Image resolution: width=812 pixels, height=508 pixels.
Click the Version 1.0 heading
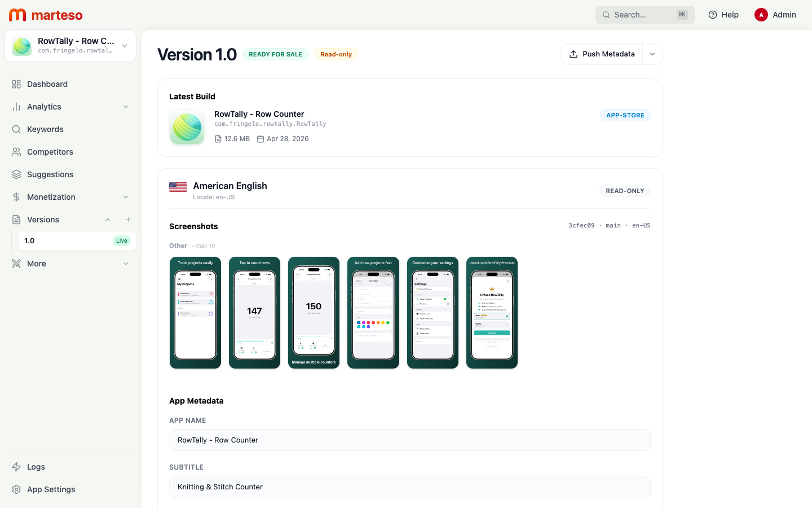pos(197,54)
